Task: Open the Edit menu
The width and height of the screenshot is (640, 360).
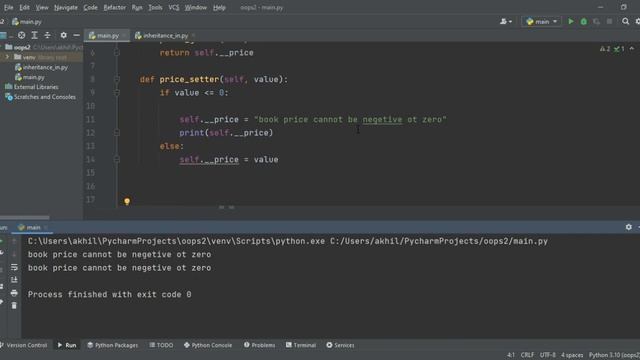Action: tap(24, 7)
